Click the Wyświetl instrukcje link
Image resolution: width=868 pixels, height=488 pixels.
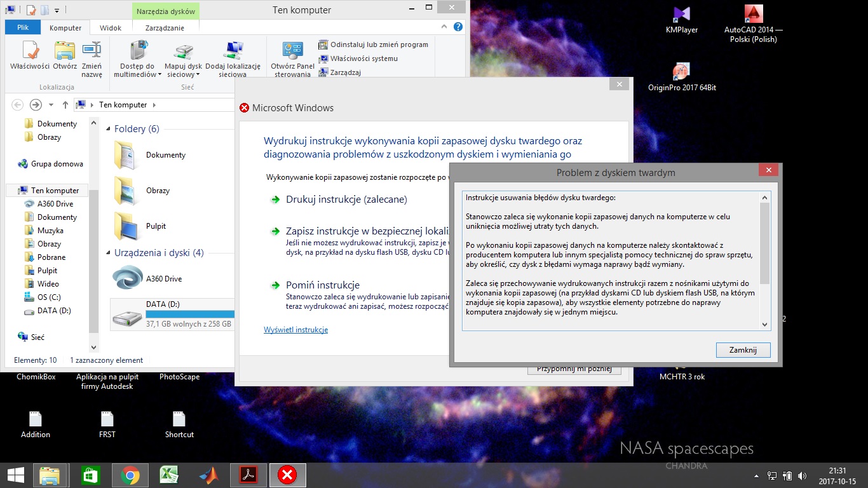(x=295, y=330)
